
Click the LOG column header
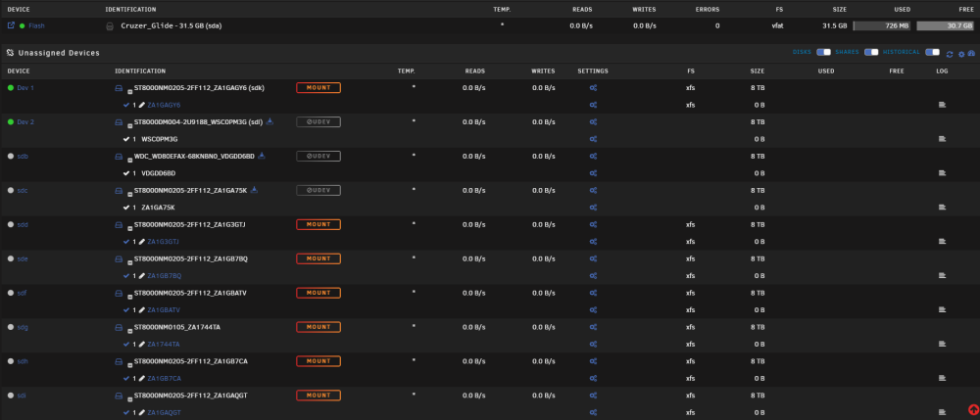click(942, 71)
